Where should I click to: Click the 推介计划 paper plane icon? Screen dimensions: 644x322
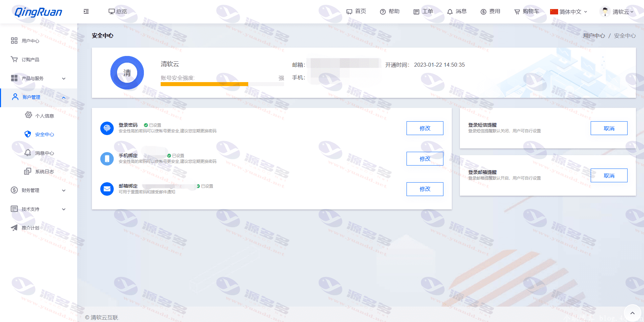pyautogui.click(x=14, y=228)
